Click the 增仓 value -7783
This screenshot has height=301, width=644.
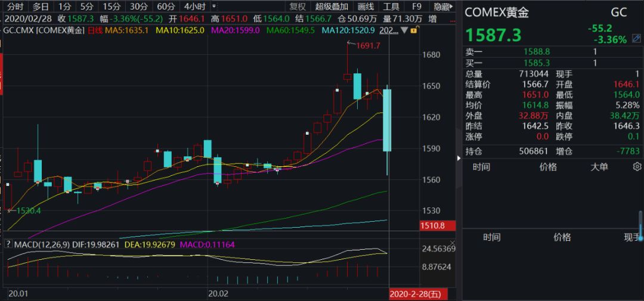(629, 151)
